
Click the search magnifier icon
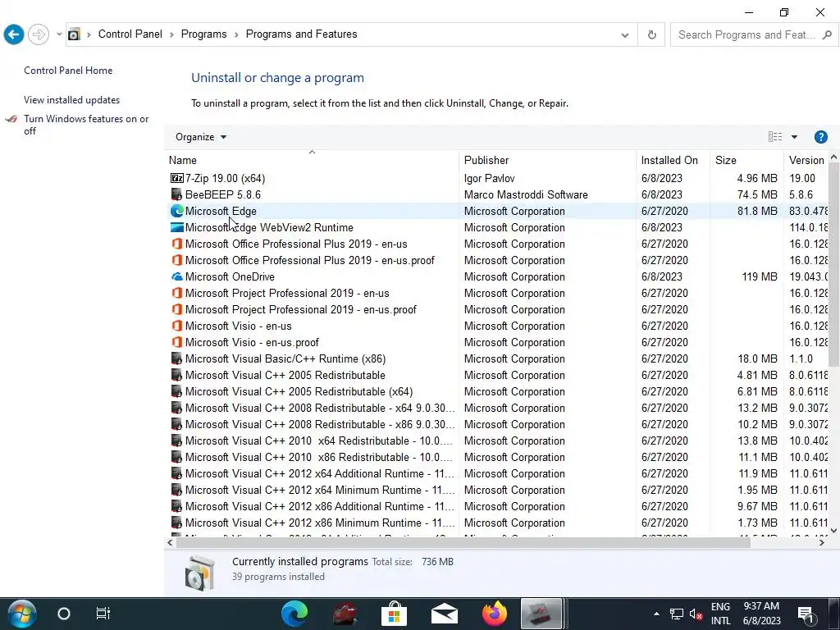[827, 34]
